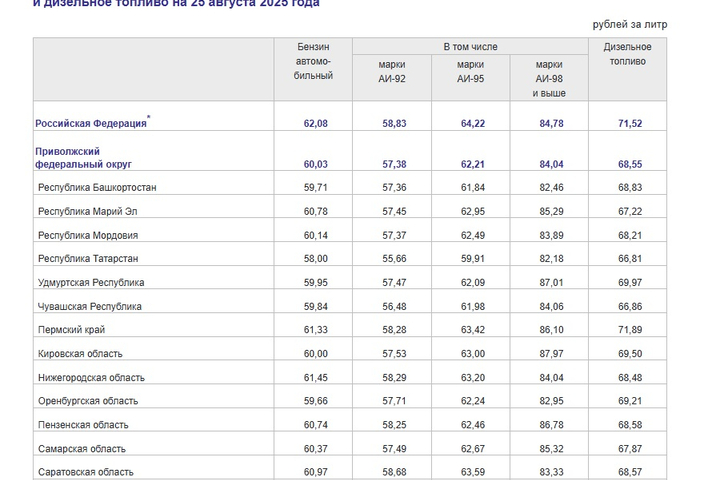Click Tatarstan gasoline value 58,00

(315, 259)
